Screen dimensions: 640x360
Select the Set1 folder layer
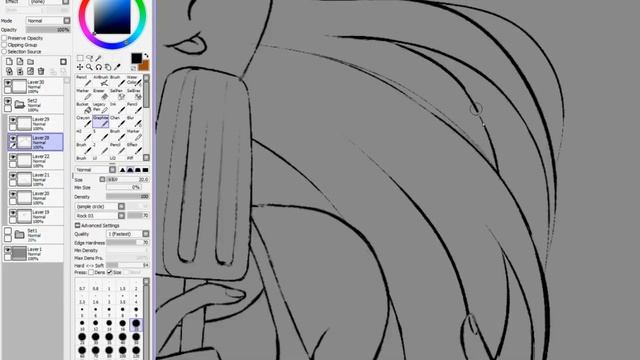33,234
